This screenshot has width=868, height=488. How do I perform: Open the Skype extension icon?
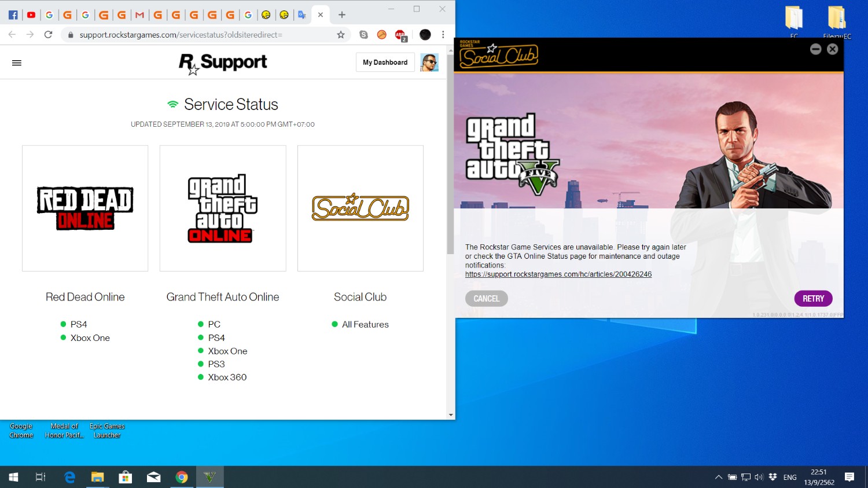[363, 35]
